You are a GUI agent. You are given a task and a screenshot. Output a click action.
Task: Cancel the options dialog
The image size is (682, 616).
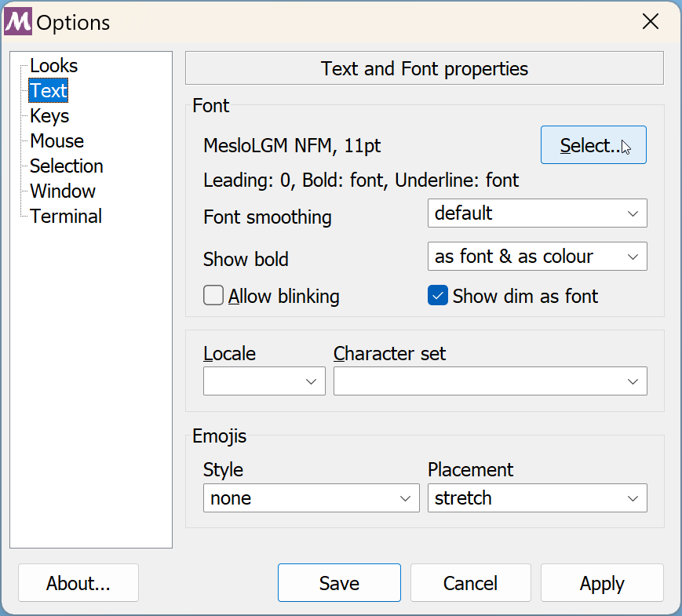click(x=470, y=582)
